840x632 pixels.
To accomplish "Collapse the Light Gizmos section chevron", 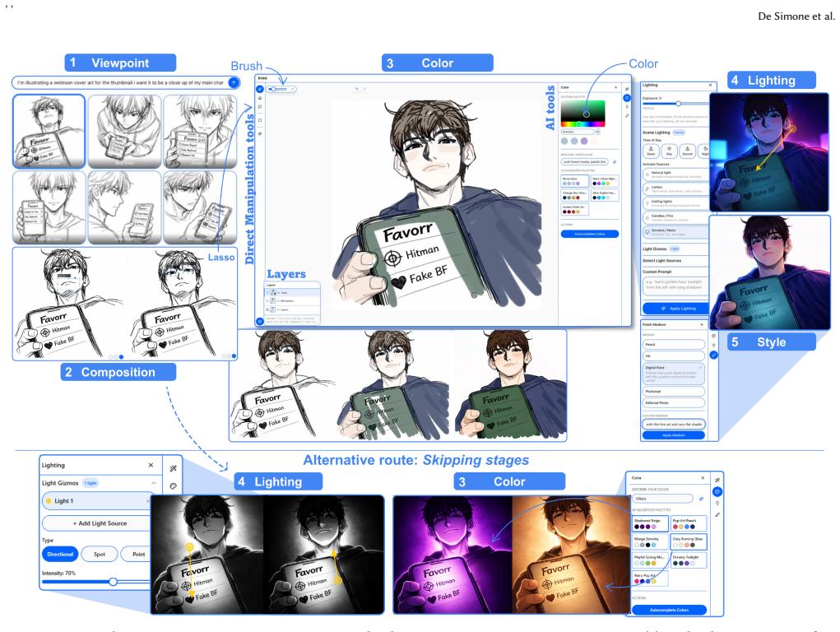I will 154,483.
